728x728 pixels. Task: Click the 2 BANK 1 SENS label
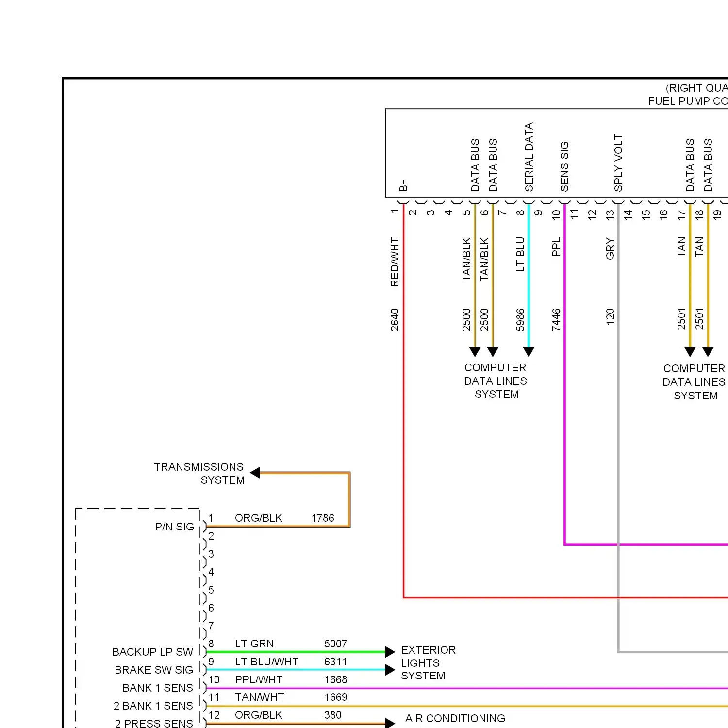[x=153, y=706]
